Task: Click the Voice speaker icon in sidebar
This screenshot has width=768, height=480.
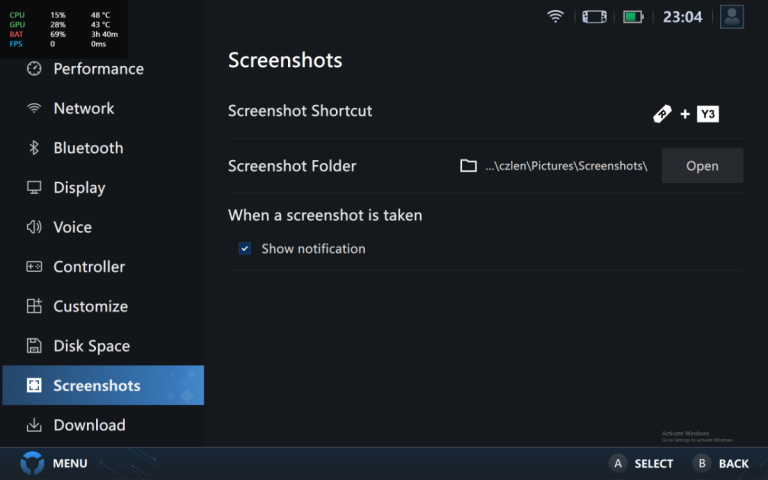Action: click(x=34, y=227)
